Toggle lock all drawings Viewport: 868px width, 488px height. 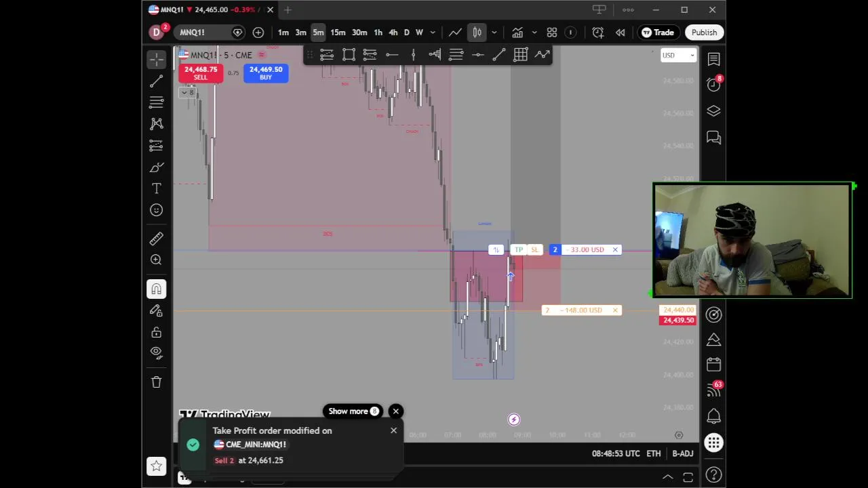(157, 332)
